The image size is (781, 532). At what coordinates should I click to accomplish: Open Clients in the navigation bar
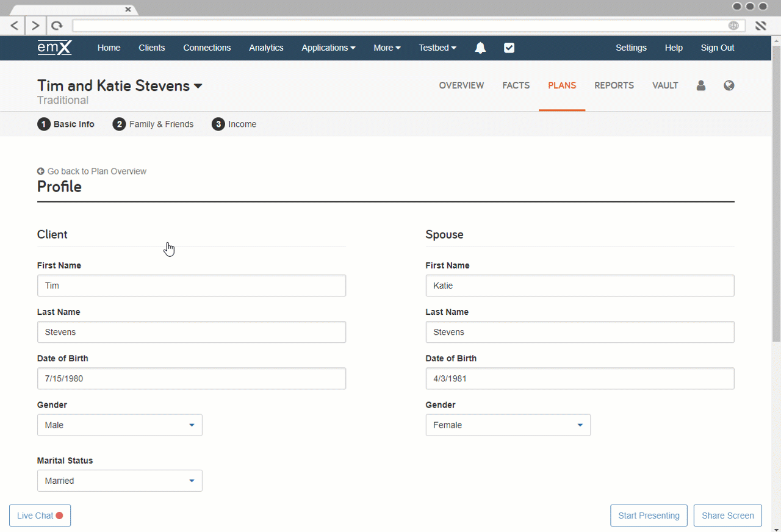[x=152, y=48]
